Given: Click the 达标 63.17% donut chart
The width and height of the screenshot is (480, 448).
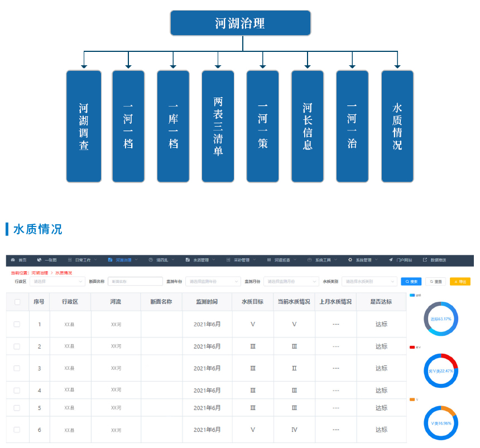Looking at the screenshot, I should click(x=440, y=319).
